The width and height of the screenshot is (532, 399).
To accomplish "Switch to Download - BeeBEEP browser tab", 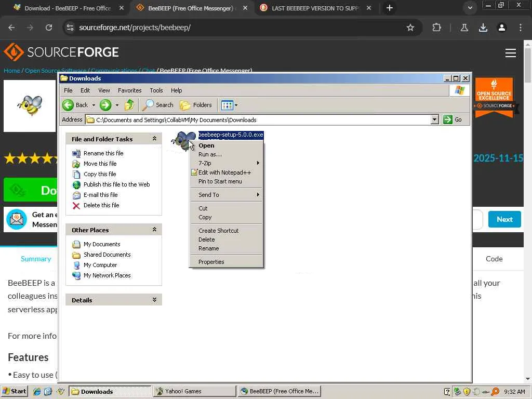I will [x=67, y=8].
